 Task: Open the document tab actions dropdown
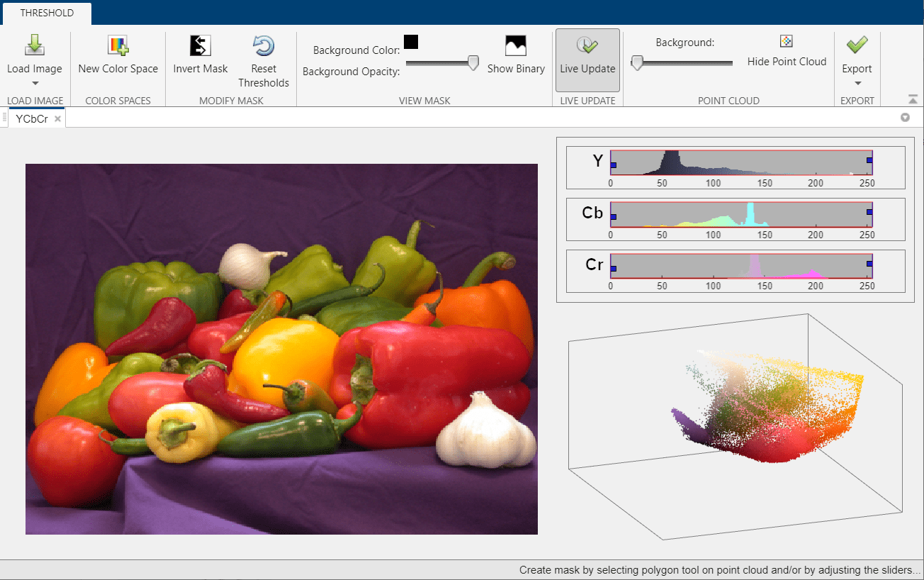905,118
